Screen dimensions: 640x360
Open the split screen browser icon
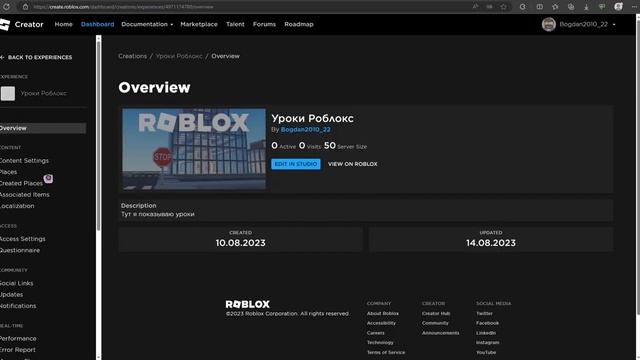pos(540,7)
